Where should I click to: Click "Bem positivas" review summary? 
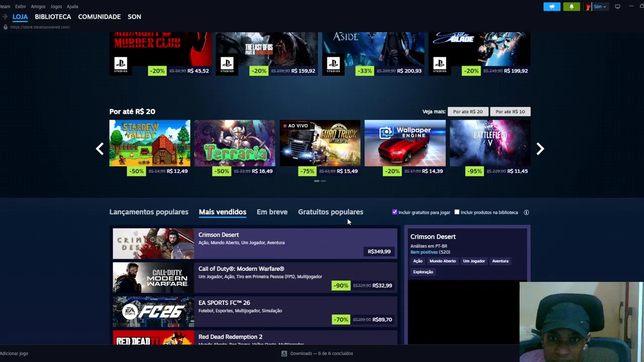click(424, 252)
